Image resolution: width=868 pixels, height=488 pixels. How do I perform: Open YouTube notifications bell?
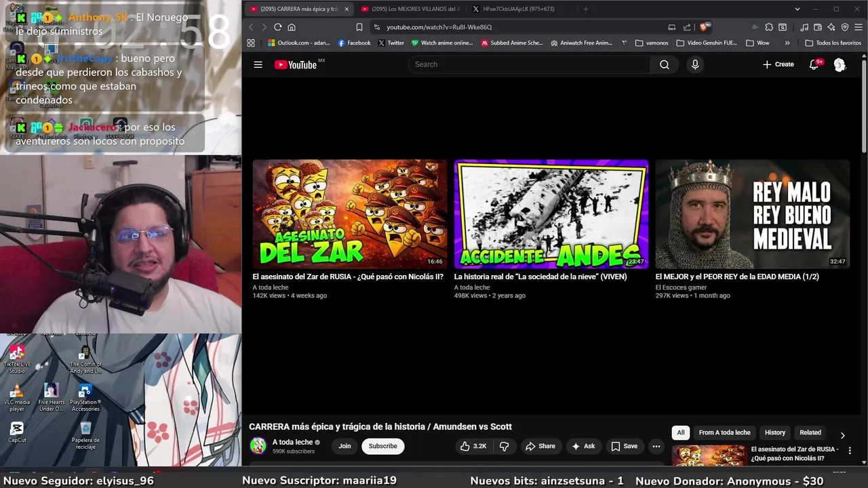(x=814, y=64)
